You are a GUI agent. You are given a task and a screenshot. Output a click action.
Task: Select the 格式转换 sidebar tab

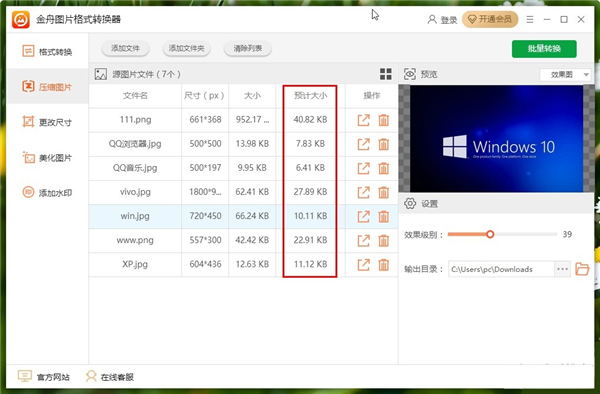(x=47, y=51)
